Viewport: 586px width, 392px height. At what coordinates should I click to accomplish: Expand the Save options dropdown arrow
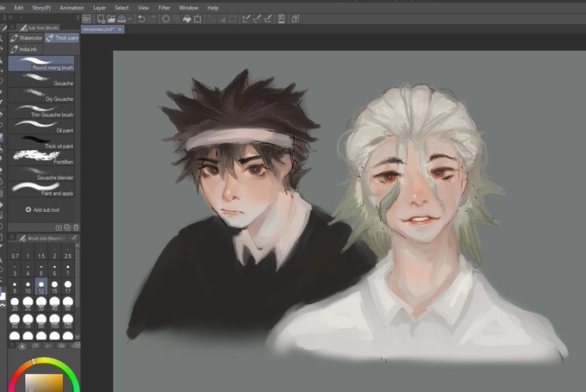(129, 19)
